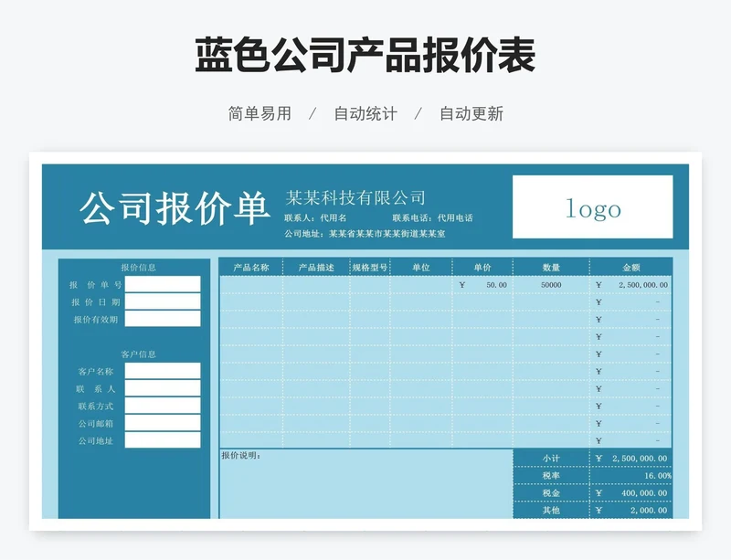This screenshot has height=560, width=731.
Task: Click the 自动更新 tagline
Action: click(x=471, y=113)
